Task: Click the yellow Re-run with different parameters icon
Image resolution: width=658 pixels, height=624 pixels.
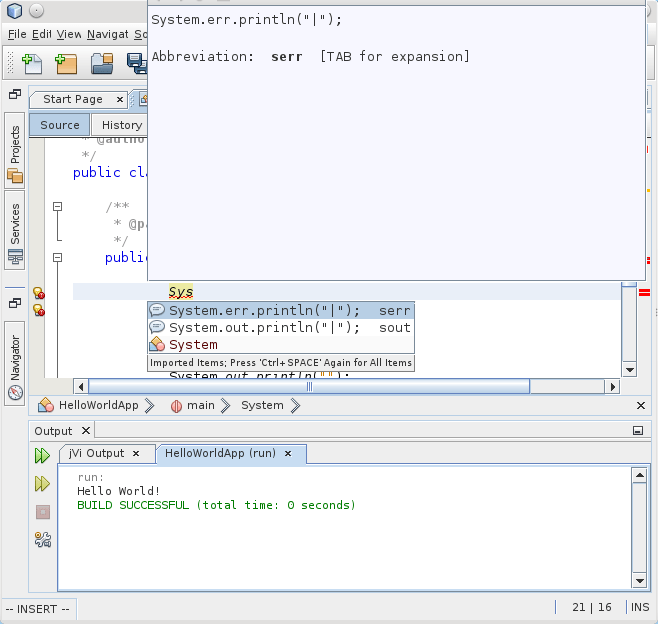Action: pos(42,484)
